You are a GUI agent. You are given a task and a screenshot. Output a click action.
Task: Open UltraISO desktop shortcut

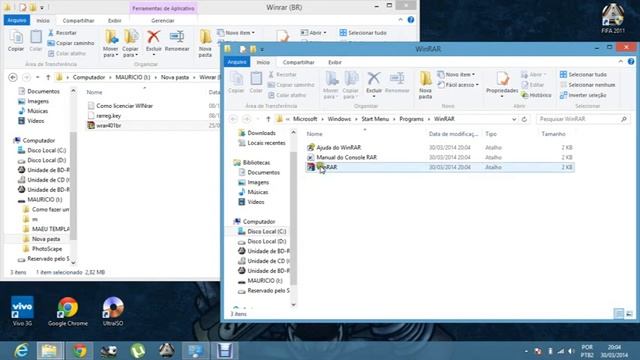tap(113, 312)
